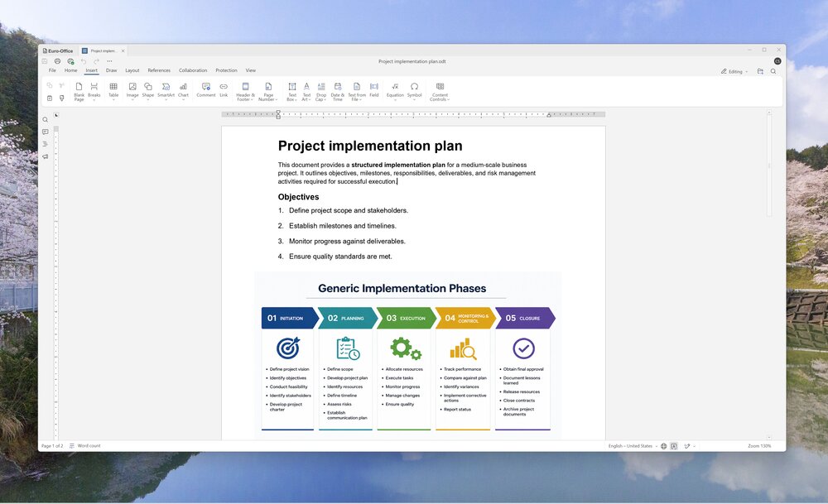Image resolution: width=828 pixels, height=504 pixels.
Task: Open Comments panel in left sidebar
Action: (46, 132)
